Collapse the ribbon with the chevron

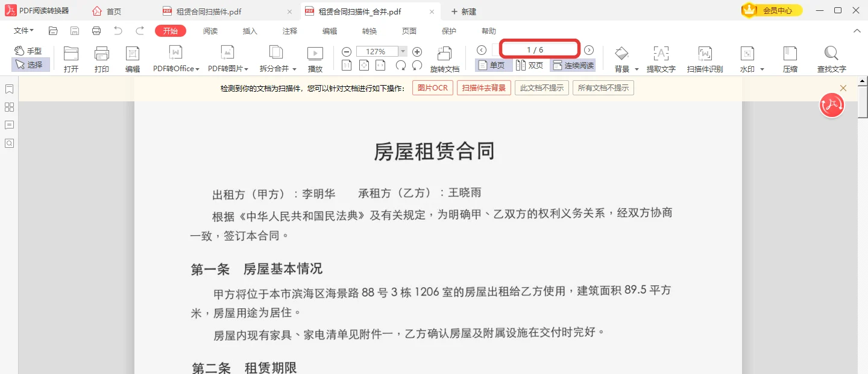(x=857, y=31)
